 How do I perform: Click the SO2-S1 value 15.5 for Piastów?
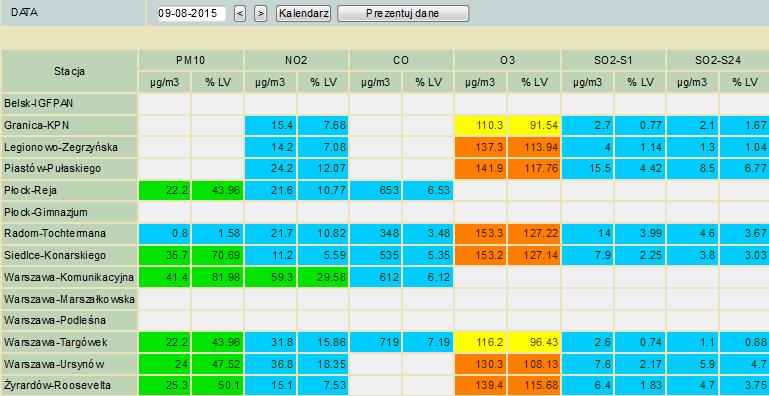(587, 169)
